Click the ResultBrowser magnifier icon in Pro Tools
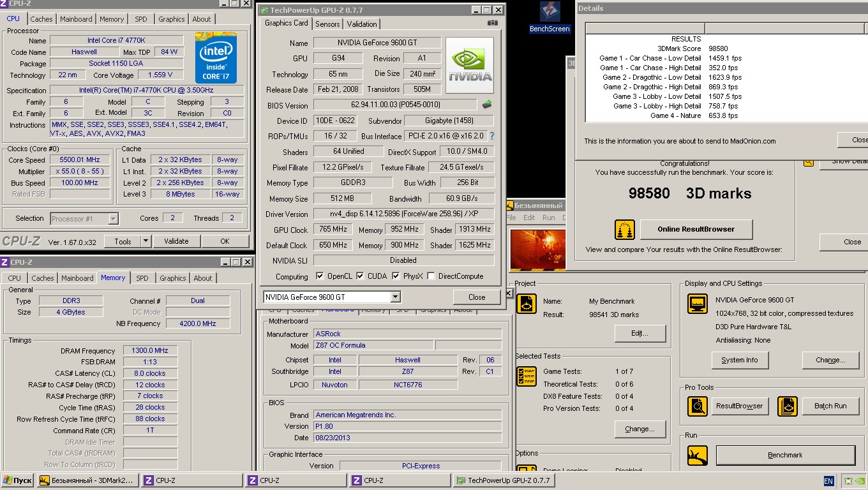 698,406
